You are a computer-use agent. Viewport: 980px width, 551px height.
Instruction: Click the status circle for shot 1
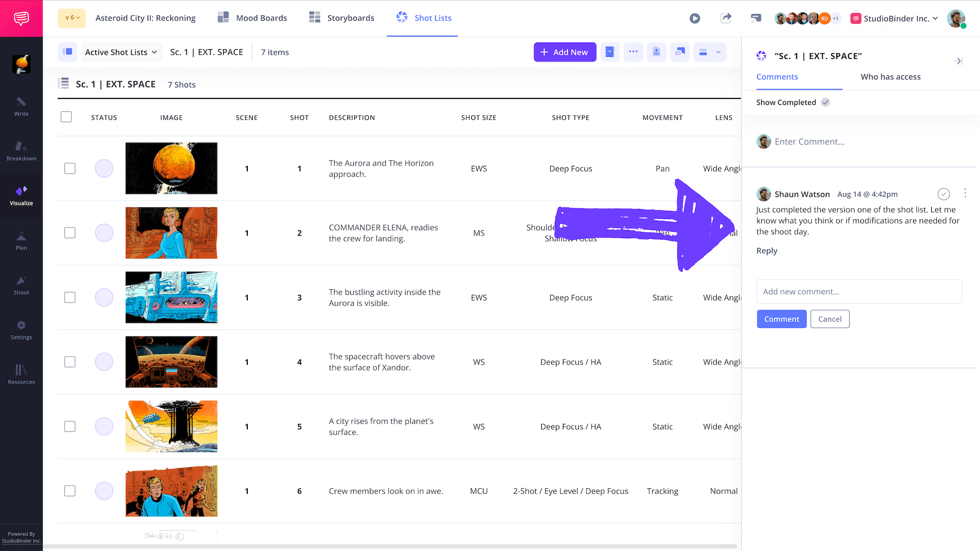coord(104,168)
